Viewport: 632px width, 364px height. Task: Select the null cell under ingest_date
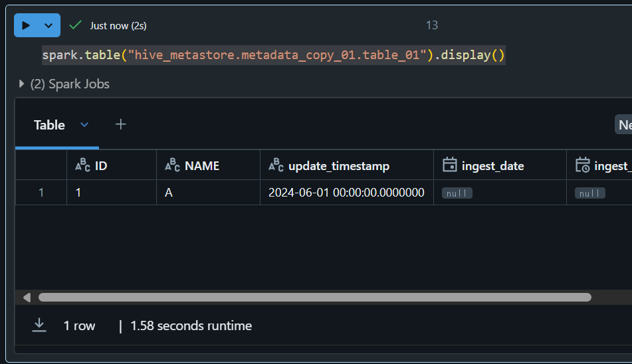point(500,193)
